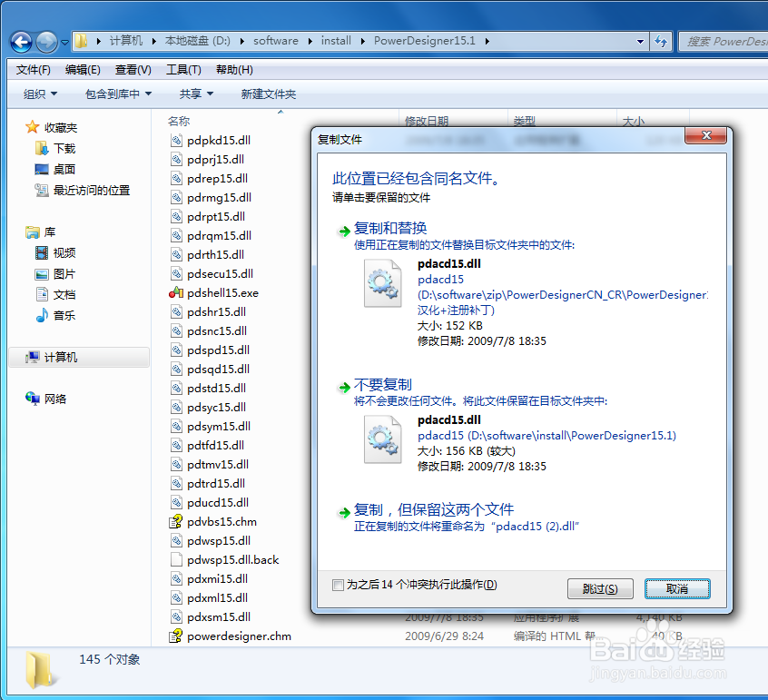Select the pdwsp15.dll.back file icon
This screenshot has width=768, height=700.
(176, 560)
